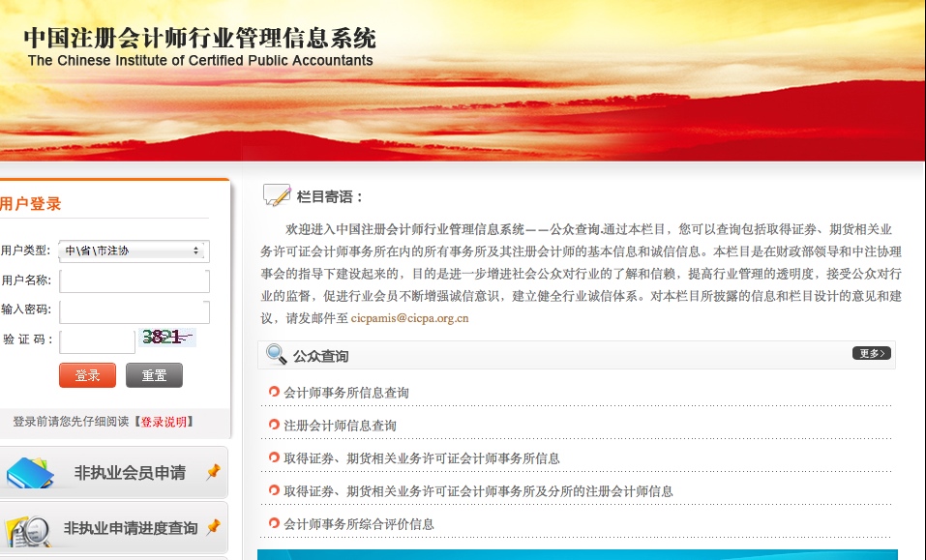Screen dimensions: 926x560
Task: Click the 更多 button in 公众查询
Action: (x=872, y=353)
